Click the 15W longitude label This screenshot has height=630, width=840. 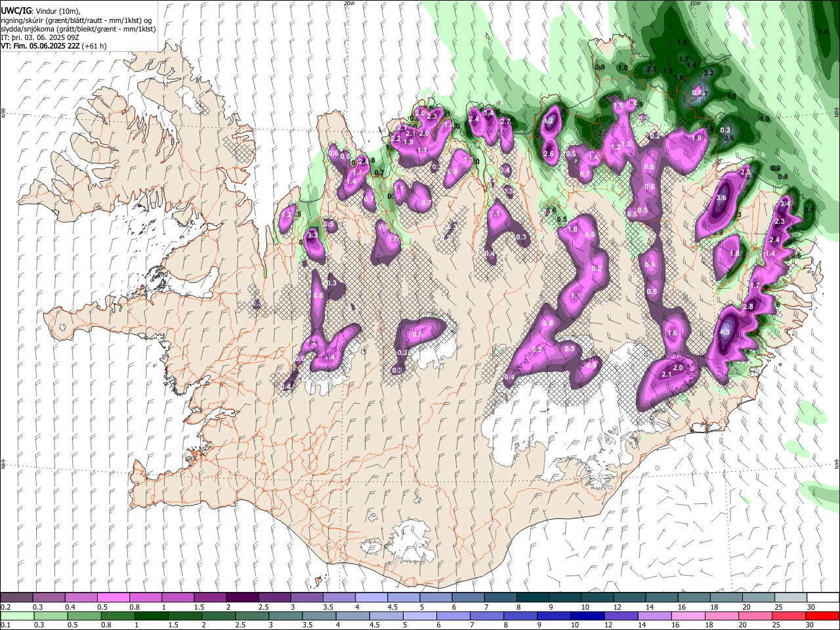[x=696, y=3]
